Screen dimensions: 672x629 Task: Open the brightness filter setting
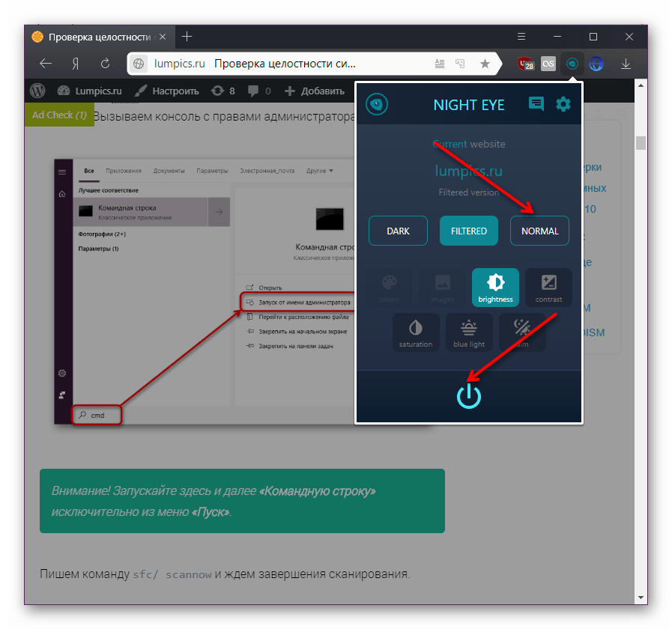click(x=495, y=288)
